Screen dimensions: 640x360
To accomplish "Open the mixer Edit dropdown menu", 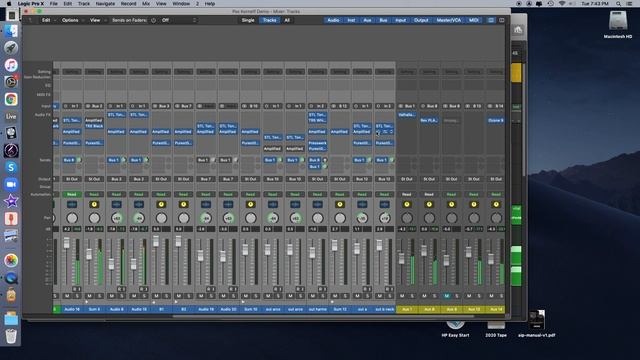I will [49, 20].
